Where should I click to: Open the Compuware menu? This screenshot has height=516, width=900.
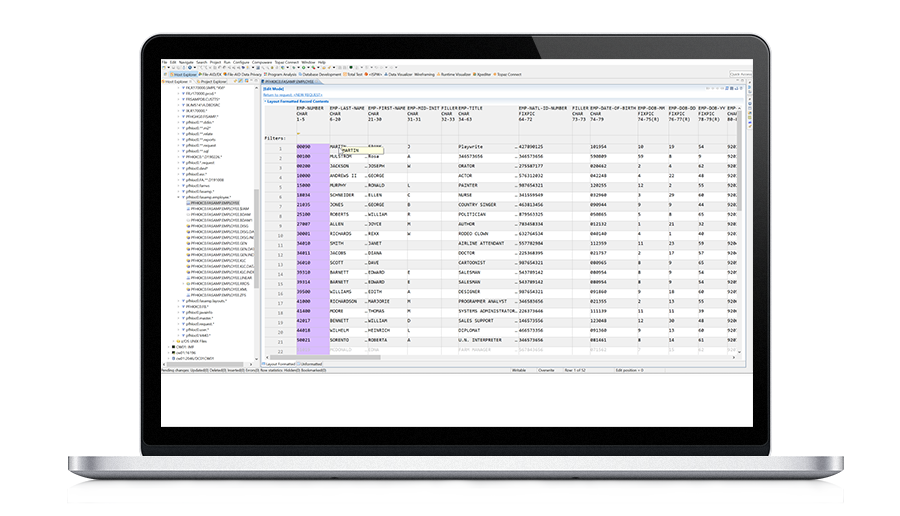tap(262, 62)
